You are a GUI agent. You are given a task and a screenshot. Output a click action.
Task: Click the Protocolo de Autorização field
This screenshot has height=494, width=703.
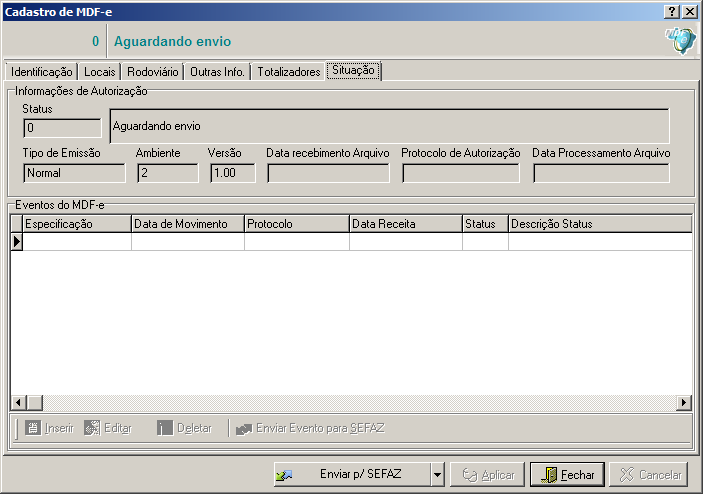(461, 173)
